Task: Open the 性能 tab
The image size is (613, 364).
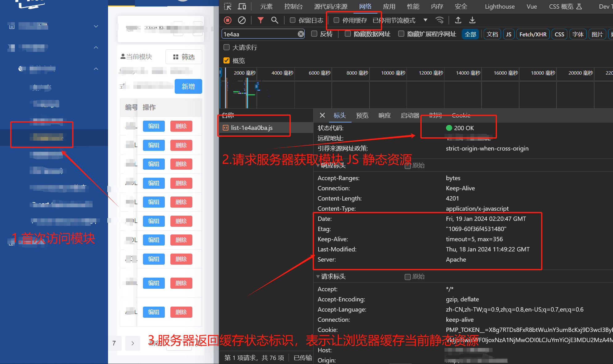Action: click(x=413, y=6)
